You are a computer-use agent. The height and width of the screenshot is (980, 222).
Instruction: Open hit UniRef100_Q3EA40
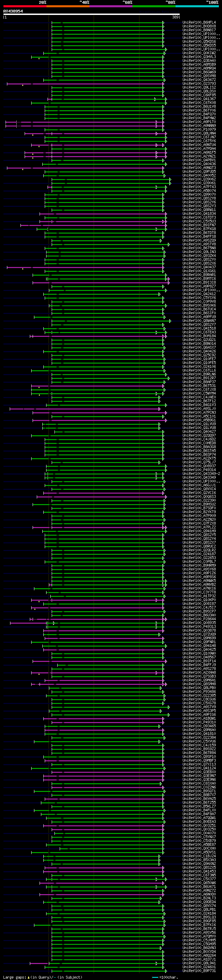[199, 61]
